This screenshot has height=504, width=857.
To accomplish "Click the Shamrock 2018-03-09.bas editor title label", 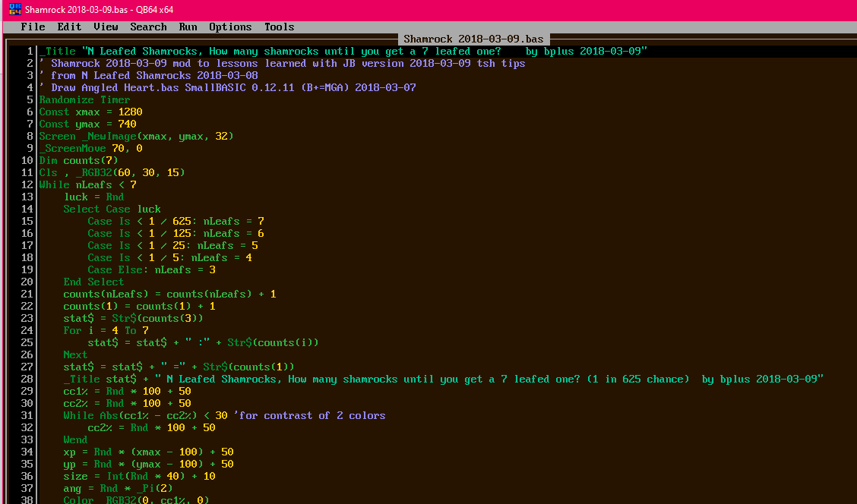I will [x=473, y=39].
